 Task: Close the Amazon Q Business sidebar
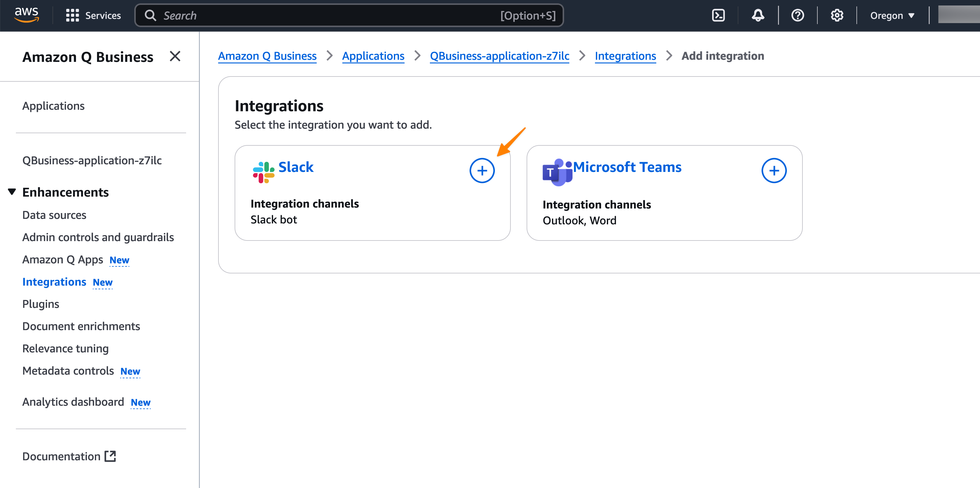175,56
